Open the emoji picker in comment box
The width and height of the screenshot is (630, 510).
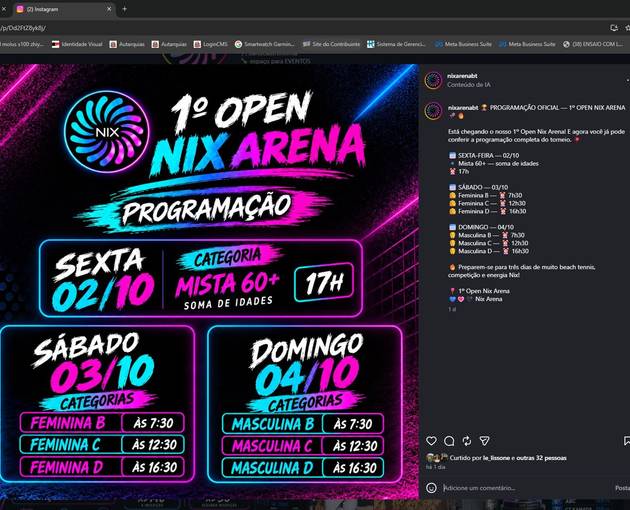(x=431, y=488)
